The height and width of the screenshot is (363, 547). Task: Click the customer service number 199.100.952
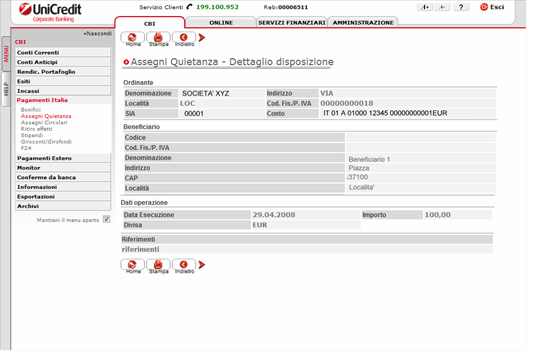(217, 7)
